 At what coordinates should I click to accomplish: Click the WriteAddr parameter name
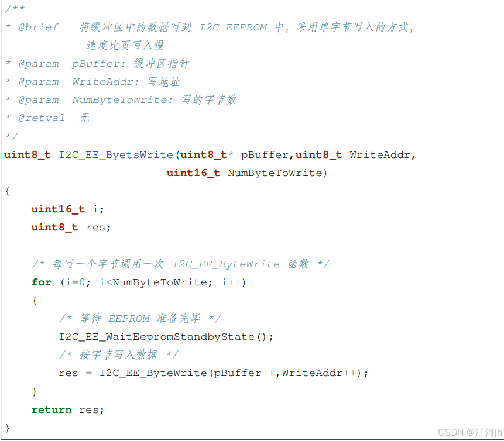pyautogui.click(x=378, y=154)
